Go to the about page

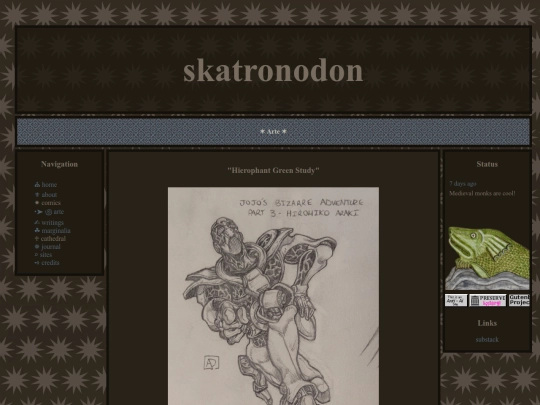click(x=49, y=195)
